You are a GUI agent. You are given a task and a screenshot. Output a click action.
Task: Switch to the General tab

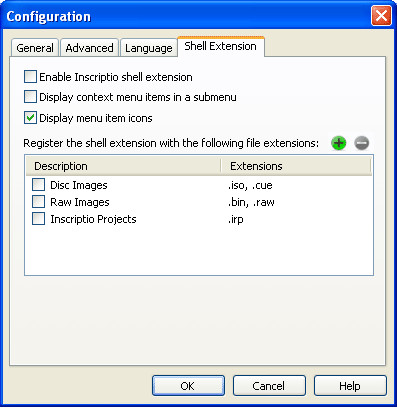(x=35, y=48)
